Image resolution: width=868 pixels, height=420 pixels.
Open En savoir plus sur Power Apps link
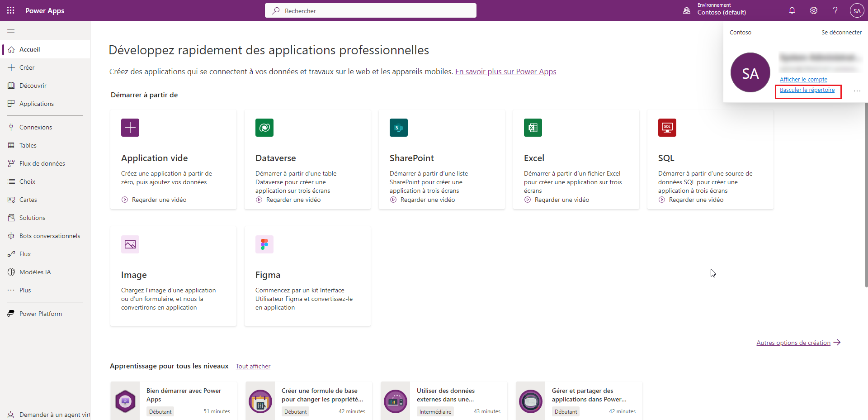pos(505,72)
